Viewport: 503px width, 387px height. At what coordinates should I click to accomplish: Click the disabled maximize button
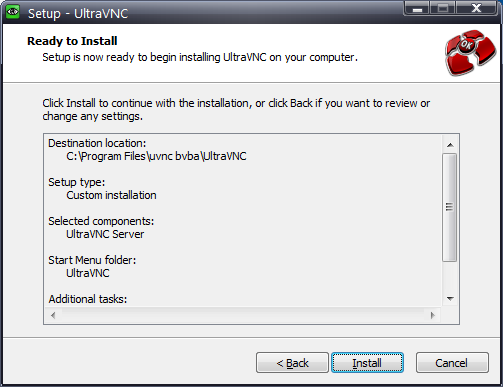[443, 8]
